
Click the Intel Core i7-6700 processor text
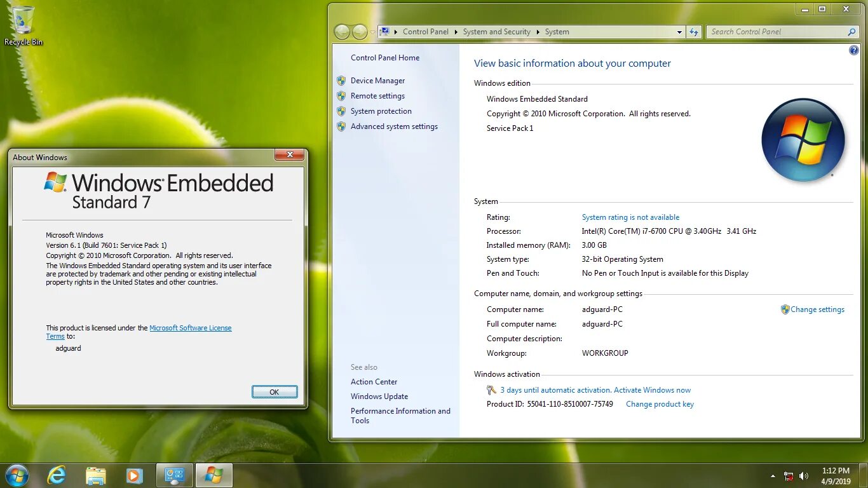668,231
